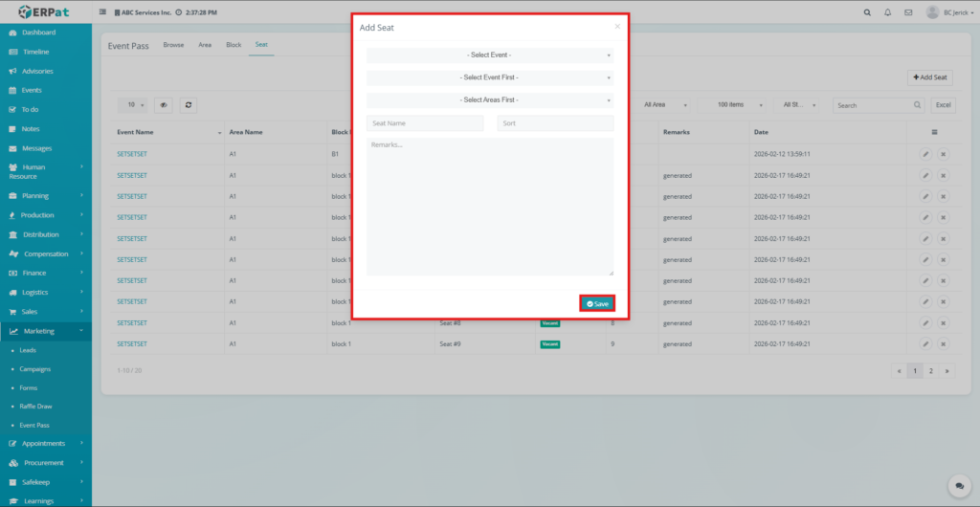The image size is (980, 507).
Task: Collapse the Marketing menu
Action: [x=46, y=332]
